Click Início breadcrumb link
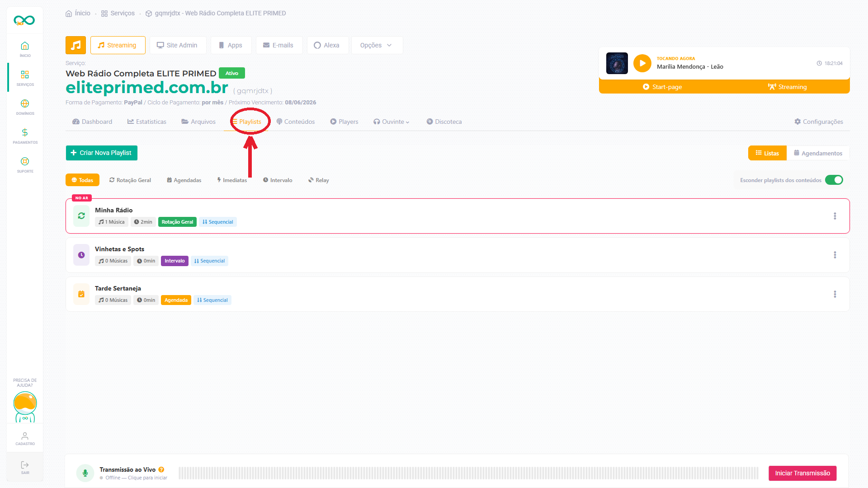Viewport: 868px width, 488px height. [78, 13]
